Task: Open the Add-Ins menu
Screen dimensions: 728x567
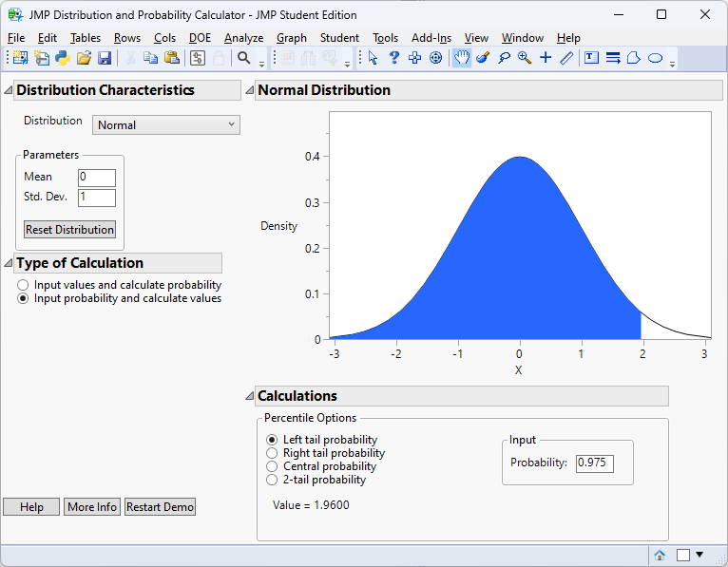Action: coord(431,38)
